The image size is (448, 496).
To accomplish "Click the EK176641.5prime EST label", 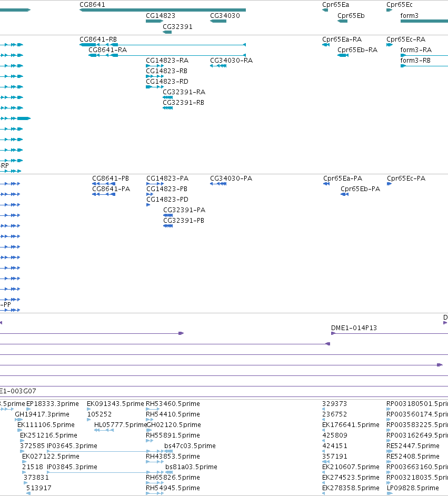I will coord(351,425).
